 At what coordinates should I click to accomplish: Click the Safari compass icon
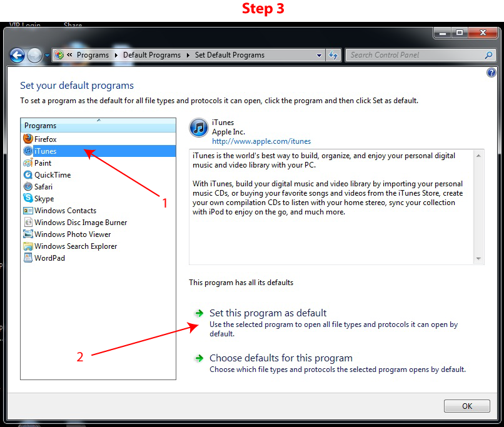(x=28, y=186)
